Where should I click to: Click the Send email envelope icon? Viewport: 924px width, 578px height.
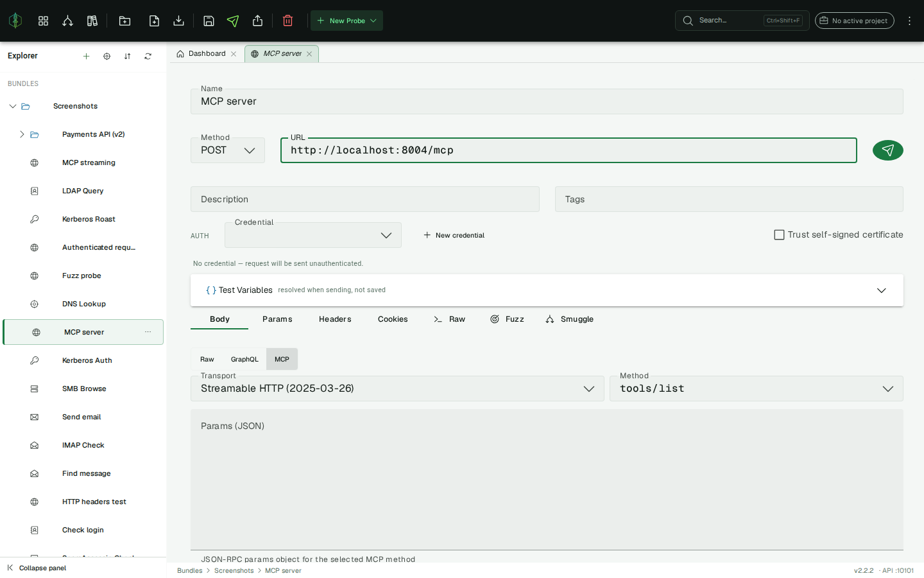click(35, 417)
